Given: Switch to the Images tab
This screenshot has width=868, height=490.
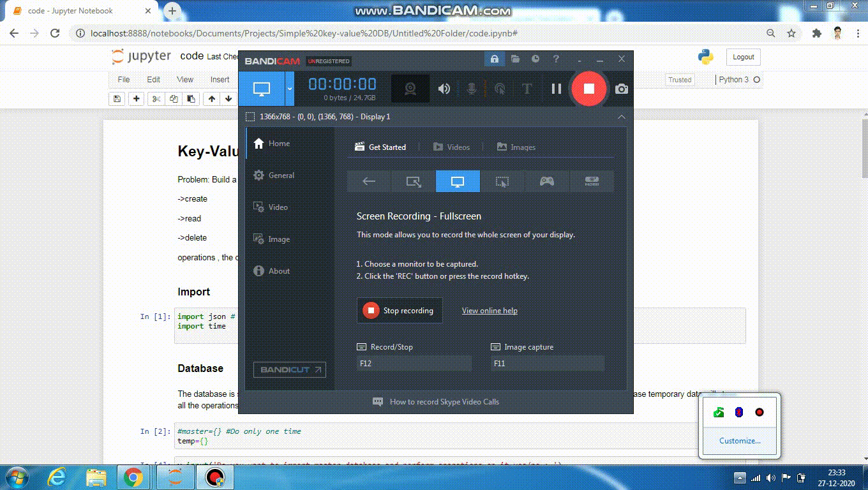Looking at the screenshot, I should [516, 147].
